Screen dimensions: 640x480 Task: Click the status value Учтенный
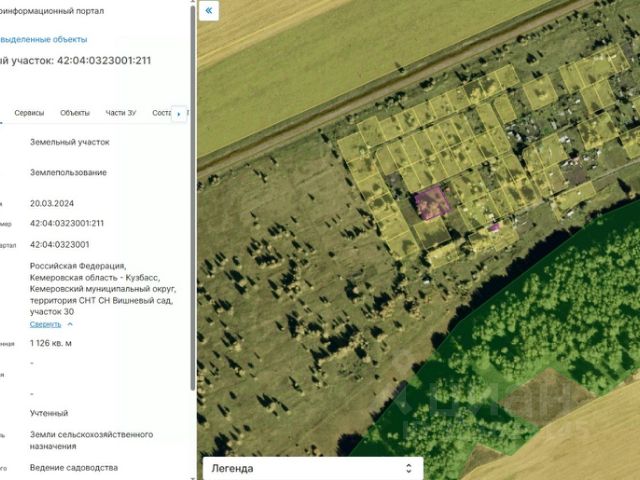[x=49, y=413]
